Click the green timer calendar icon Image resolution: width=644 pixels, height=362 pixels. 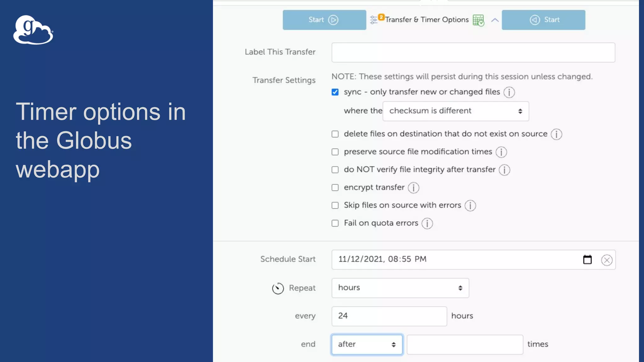[x=479, y=20]
